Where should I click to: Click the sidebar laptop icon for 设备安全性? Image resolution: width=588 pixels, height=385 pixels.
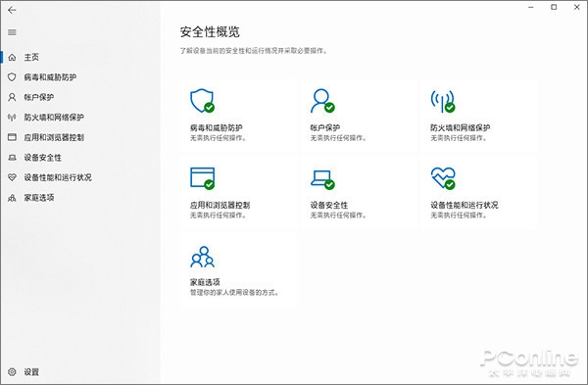pyautogui.click(x=12, y=158)
